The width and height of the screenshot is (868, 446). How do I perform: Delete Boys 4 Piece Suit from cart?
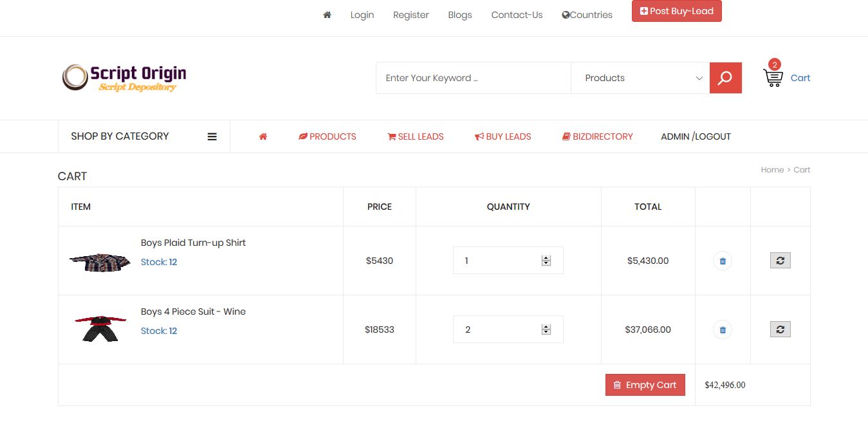click(723, 330)
